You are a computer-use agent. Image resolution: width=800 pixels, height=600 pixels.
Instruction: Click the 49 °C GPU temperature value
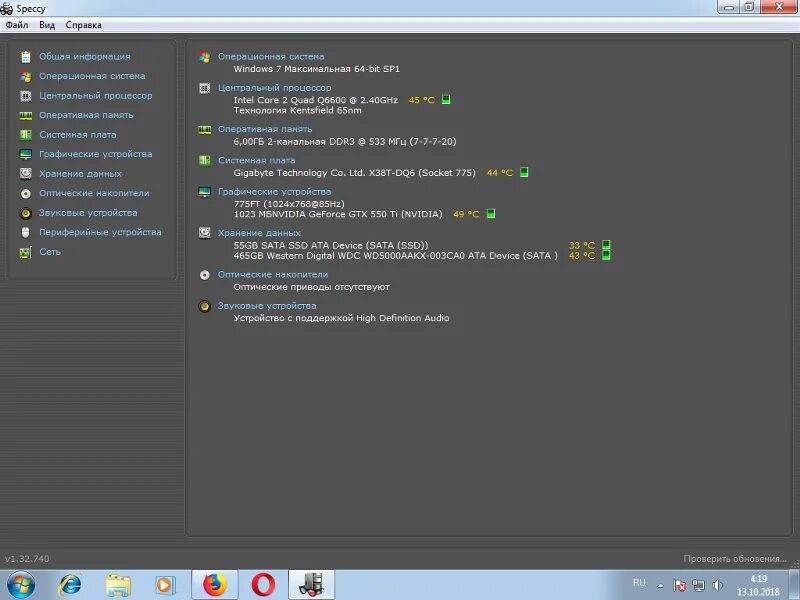point(466,214)
